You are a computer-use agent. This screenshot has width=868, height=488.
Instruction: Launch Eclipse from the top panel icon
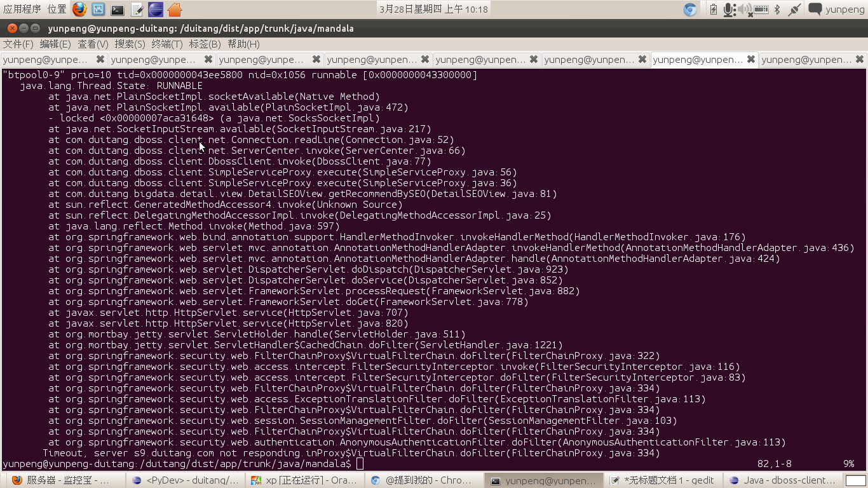click(x=156, y=10)
